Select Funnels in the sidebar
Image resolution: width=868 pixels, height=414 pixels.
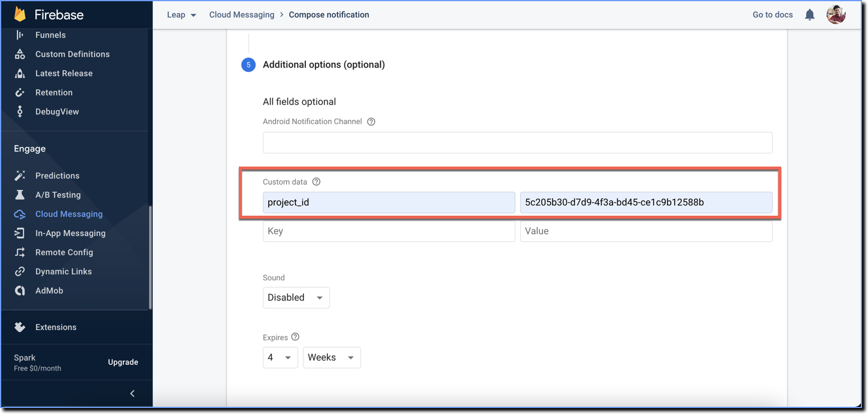point(50,35)
